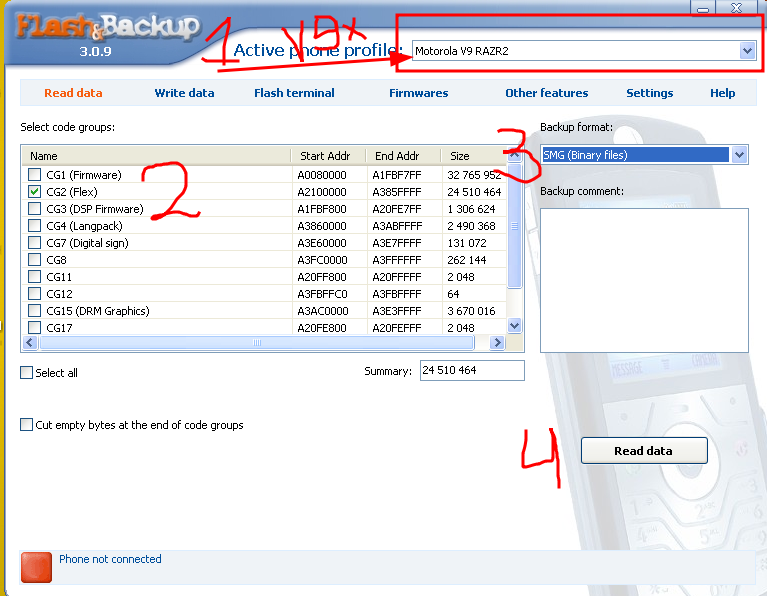The height and width of the screenshot is (596, 767).
Task: Enable the CG11 checkbox
Action: (34, 277)
